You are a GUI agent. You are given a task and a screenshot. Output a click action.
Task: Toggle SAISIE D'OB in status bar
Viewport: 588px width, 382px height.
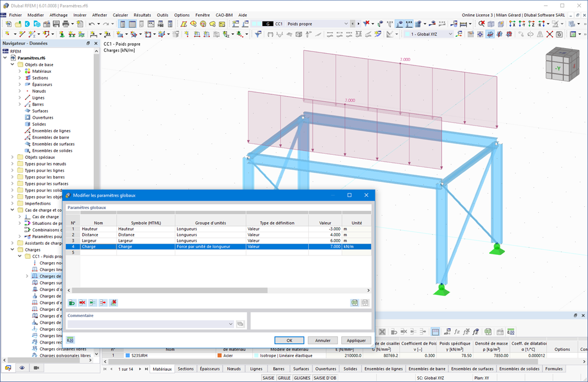[325, 378]
